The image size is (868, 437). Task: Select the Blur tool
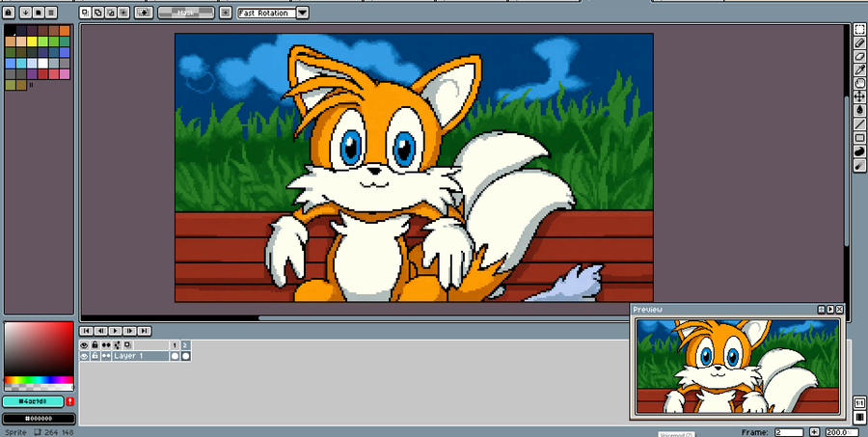(x=859, y=165)
